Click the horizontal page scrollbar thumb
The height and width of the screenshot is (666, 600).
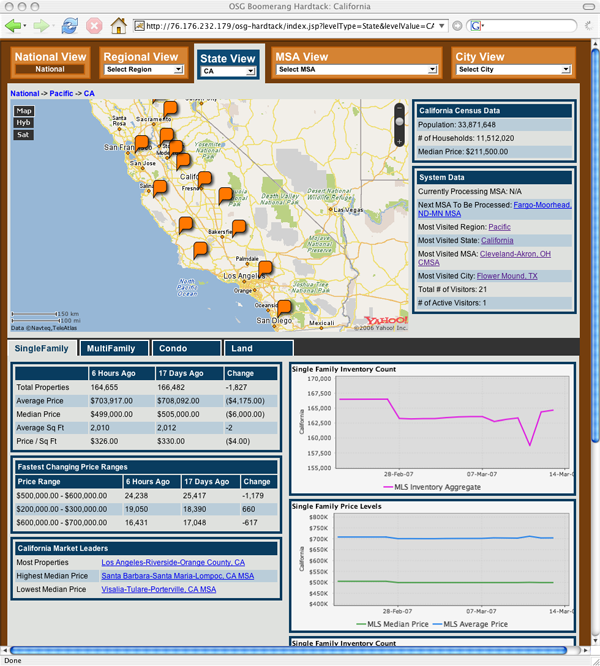289,650
